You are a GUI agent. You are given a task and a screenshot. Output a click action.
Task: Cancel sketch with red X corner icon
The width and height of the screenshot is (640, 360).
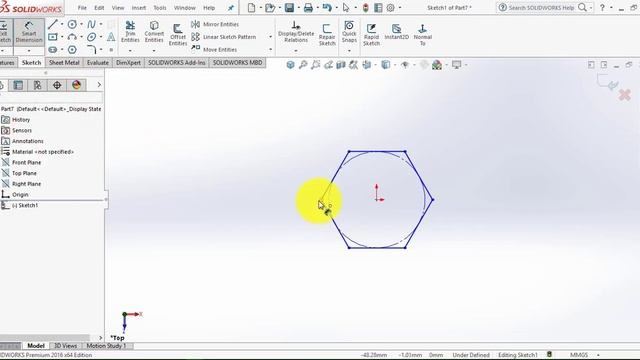[624, 96]
